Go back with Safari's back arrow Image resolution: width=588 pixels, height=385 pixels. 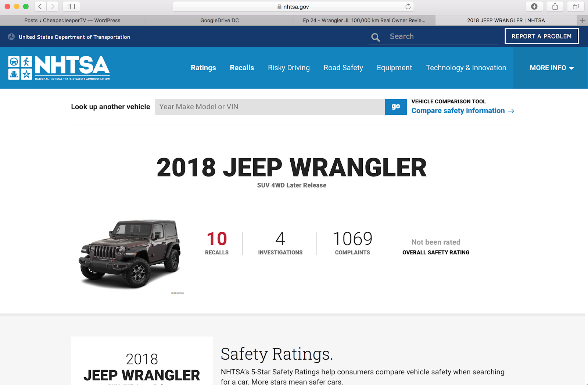40,6
